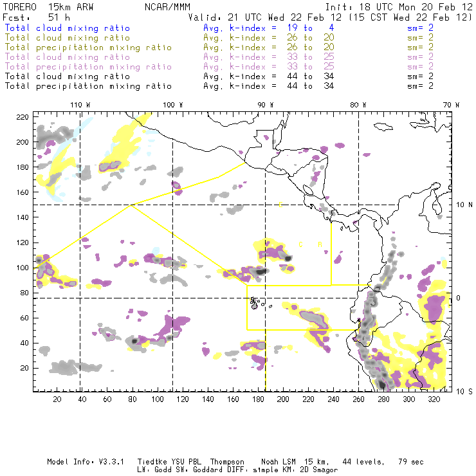Click the "Fcst: 51 h" forecast hour text
Viewport: 476px width, 476px height.
pyautogui.click(x=36, y=17)
